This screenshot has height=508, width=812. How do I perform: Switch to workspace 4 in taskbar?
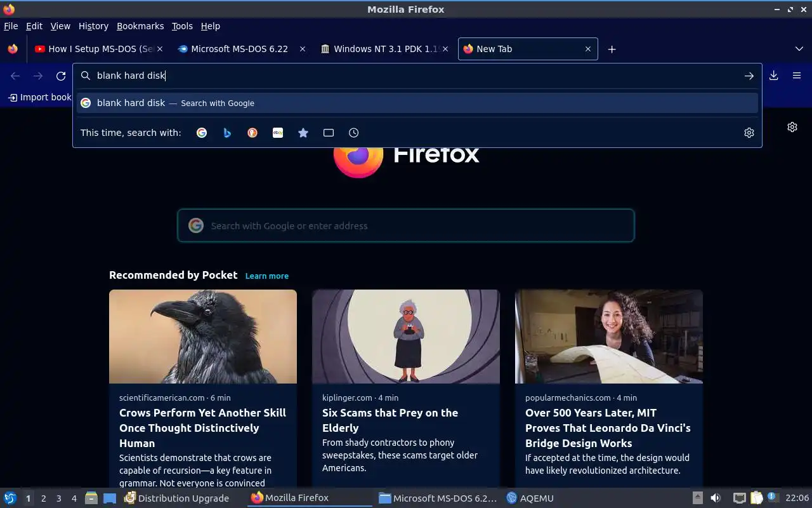pyautogui.click(x=74, y=498)
